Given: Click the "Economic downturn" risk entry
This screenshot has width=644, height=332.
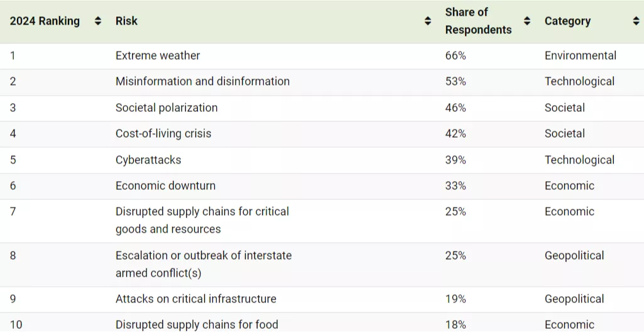Looking at the screenshot, I should pyautogui.click(x=165, y=186).
